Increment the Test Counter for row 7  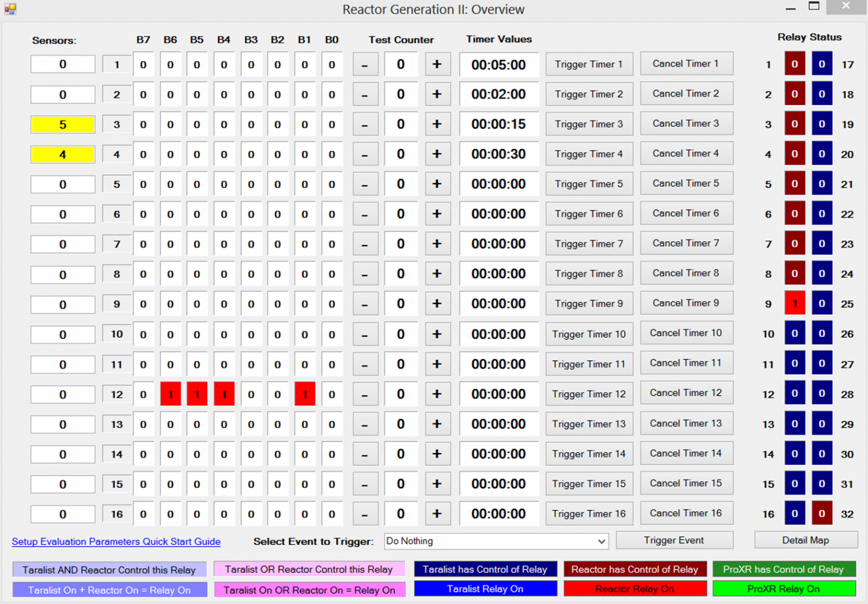(x=437, y=244)
